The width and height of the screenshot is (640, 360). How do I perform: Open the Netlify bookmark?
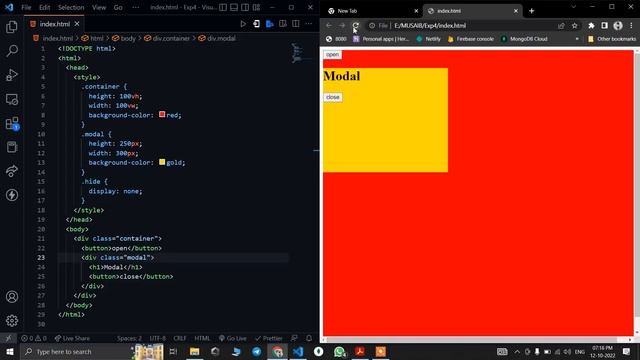coord(429,39)
